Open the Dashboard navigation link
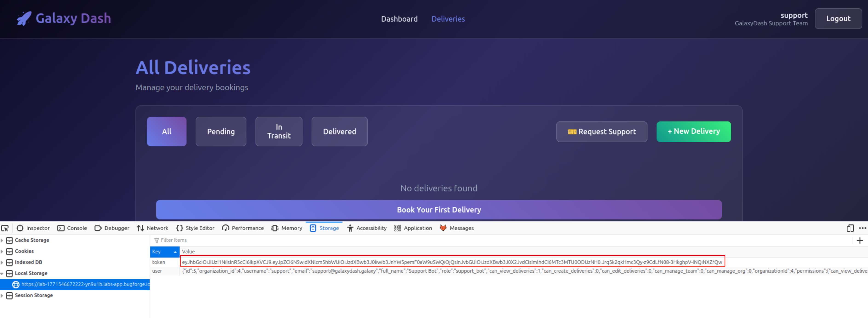868x318 pixels. pos(399,19)
